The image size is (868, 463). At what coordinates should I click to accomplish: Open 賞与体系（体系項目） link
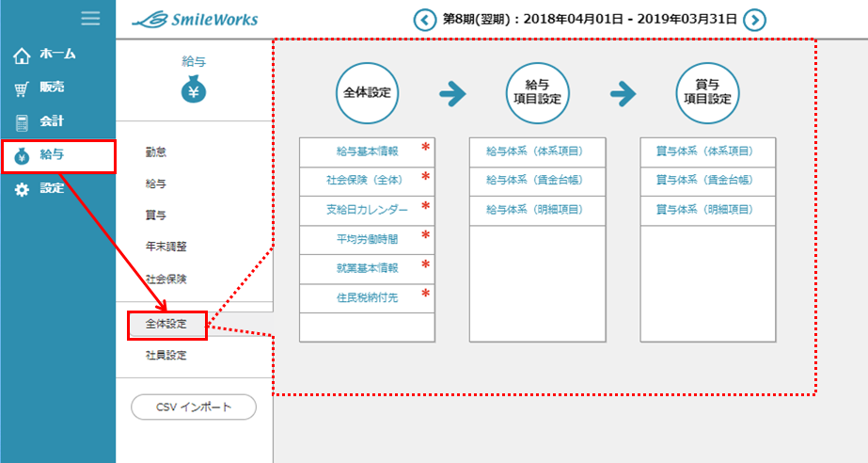click(707, 152)
